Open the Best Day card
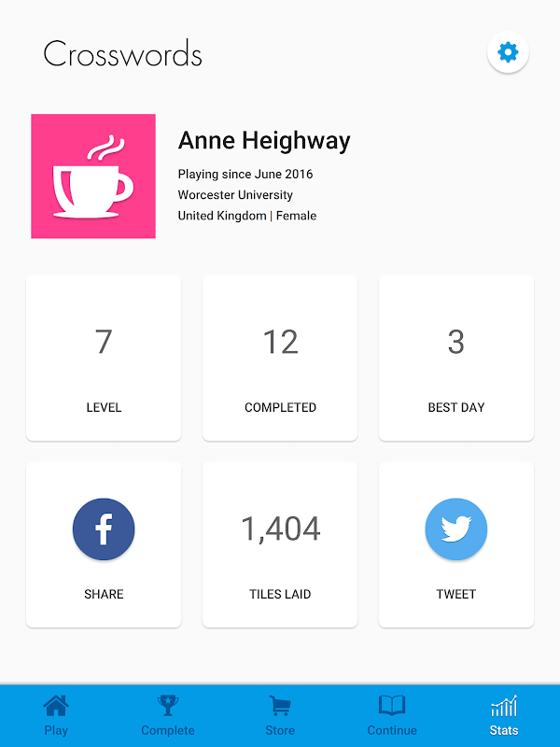This screenshot has height=747, width=560. (x=456, y=358)
